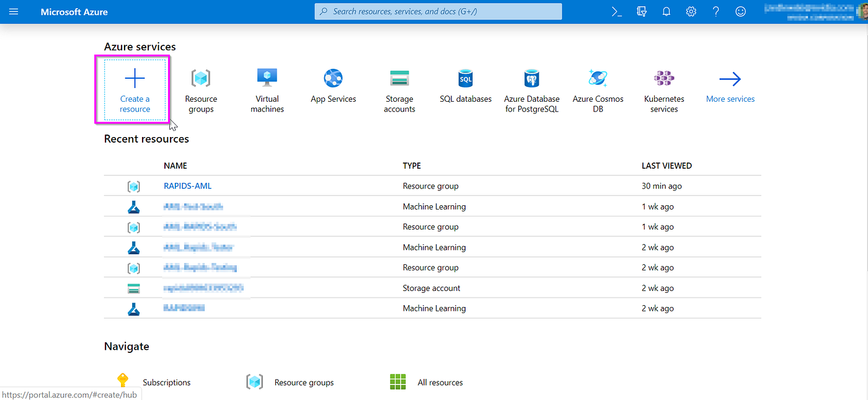Click the LAST VIEWED column header

(x=666, y=166)
